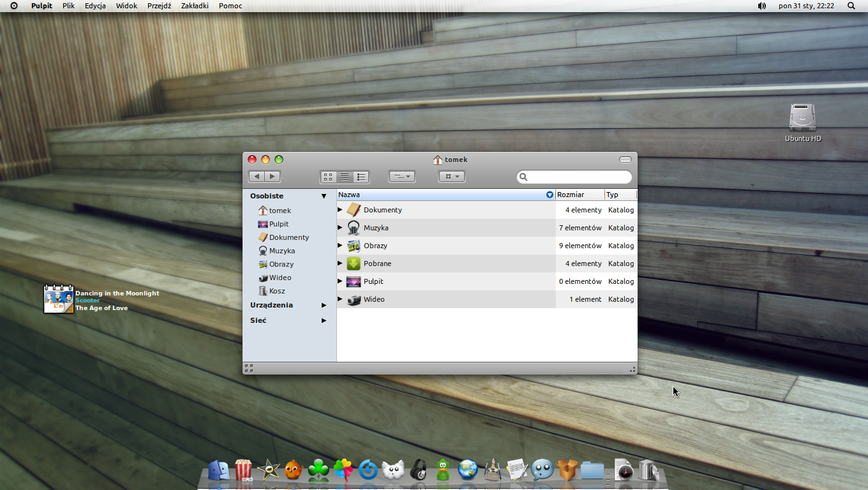Screen dimensions: 868x490
Task: Open the cardboard box package app in the dock
Action: (567, 470)
